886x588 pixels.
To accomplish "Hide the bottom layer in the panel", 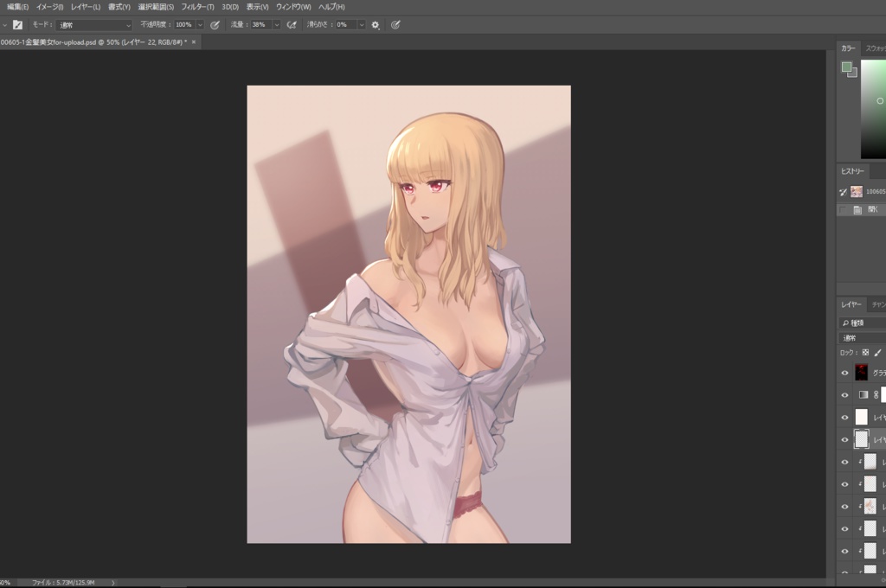I will (x=845, y=572).
